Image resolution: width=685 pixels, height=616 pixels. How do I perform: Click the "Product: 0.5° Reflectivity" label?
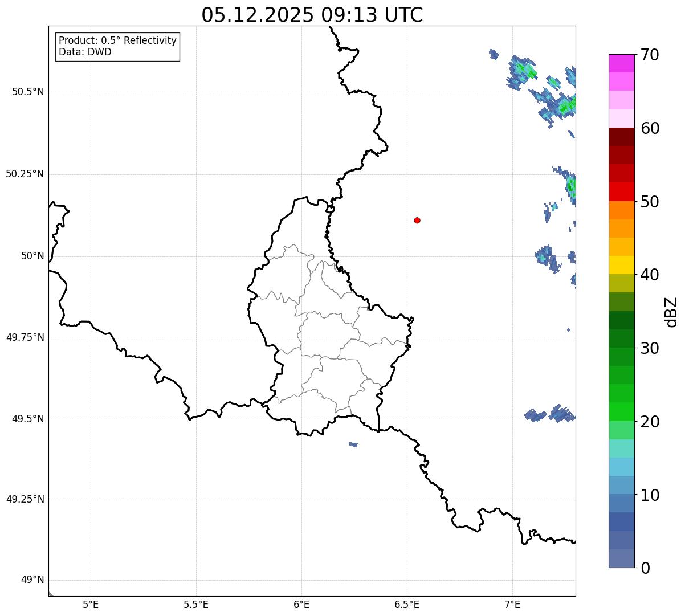118,41
